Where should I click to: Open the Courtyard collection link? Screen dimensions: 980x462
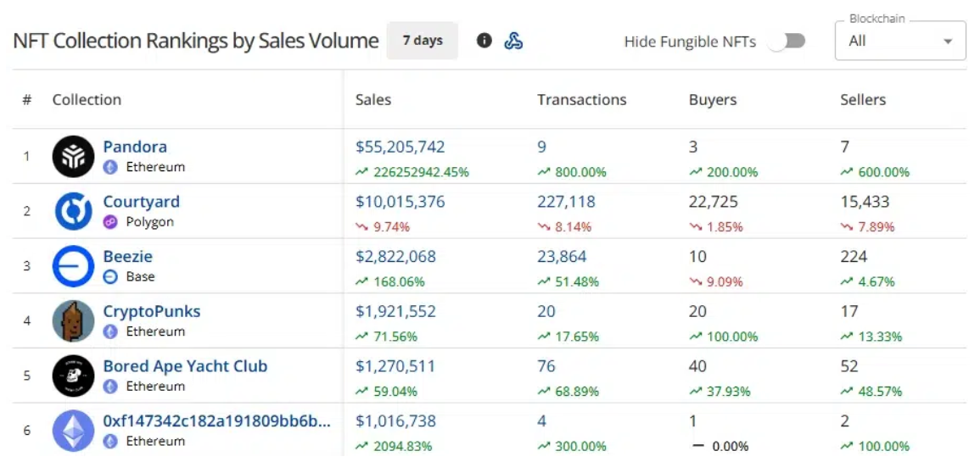141,202
